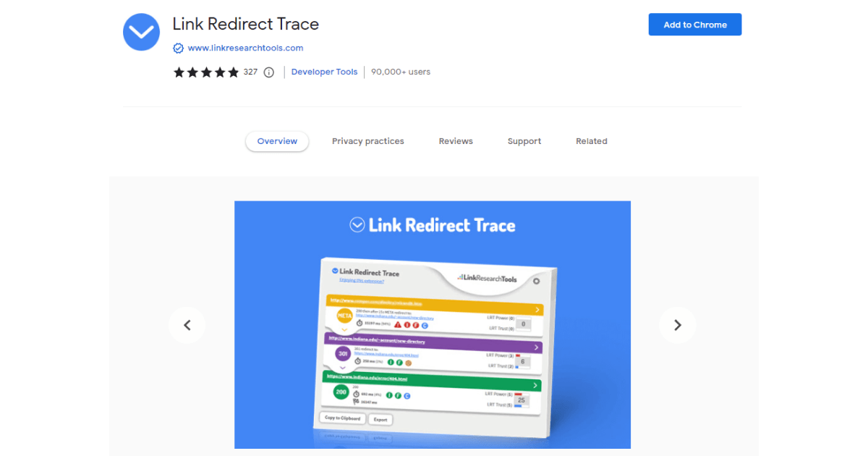Open the Reviews tab
868x456 pixels.
click(x=456, y=141)
